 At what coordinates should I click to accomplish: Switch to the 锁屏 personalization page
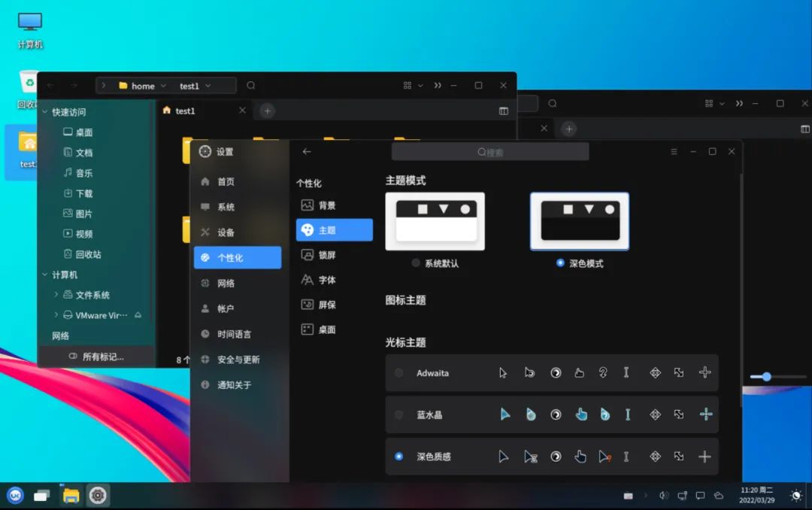click(335, 255)
